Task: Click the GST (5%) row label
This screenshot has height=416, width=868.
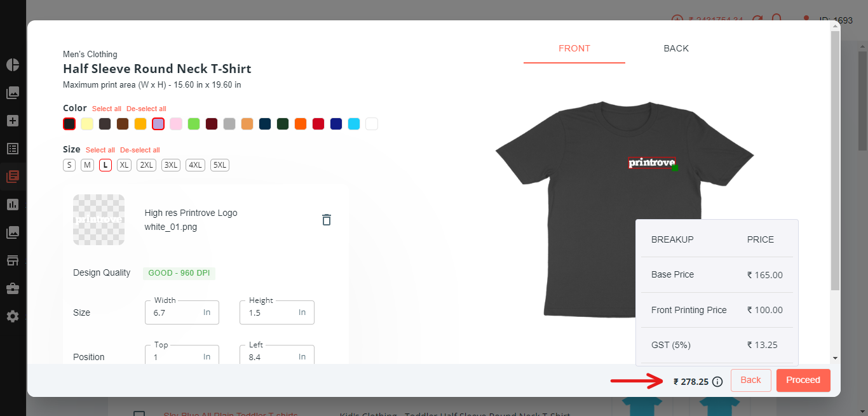Action: click(671, 345)
